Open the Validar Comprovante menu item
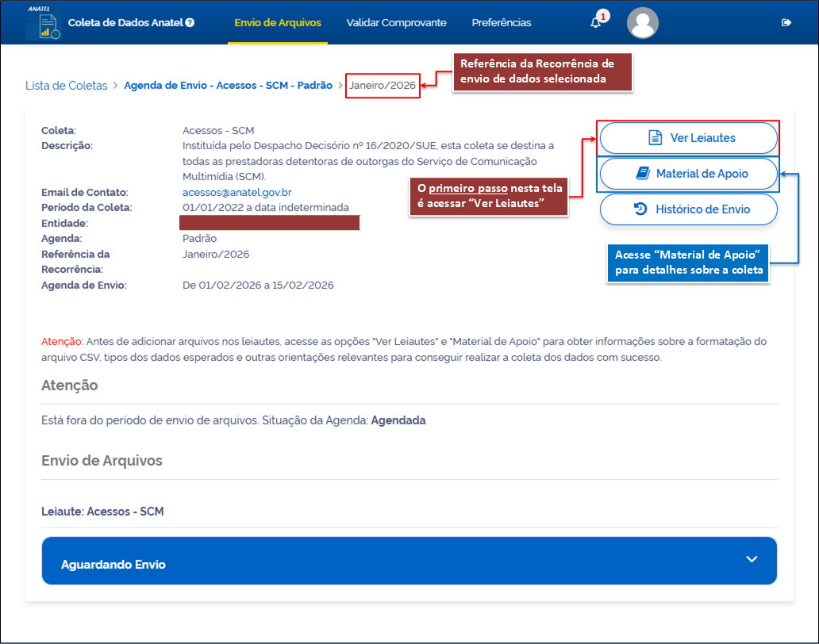 tap(396, 23)
